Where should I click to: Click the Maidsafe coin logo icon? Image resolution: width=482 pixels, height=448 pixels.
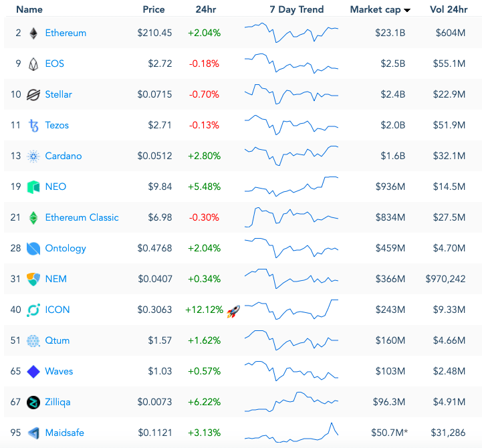point(33,433)
